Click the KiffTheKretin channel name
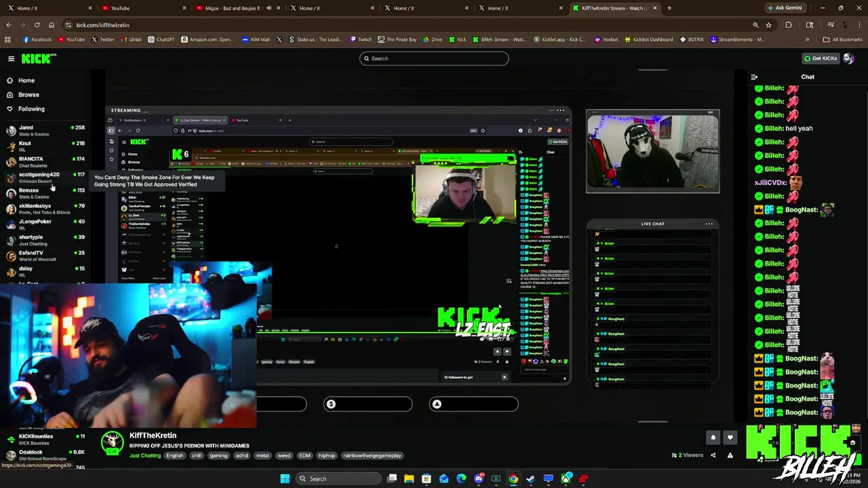 [153, 435]
